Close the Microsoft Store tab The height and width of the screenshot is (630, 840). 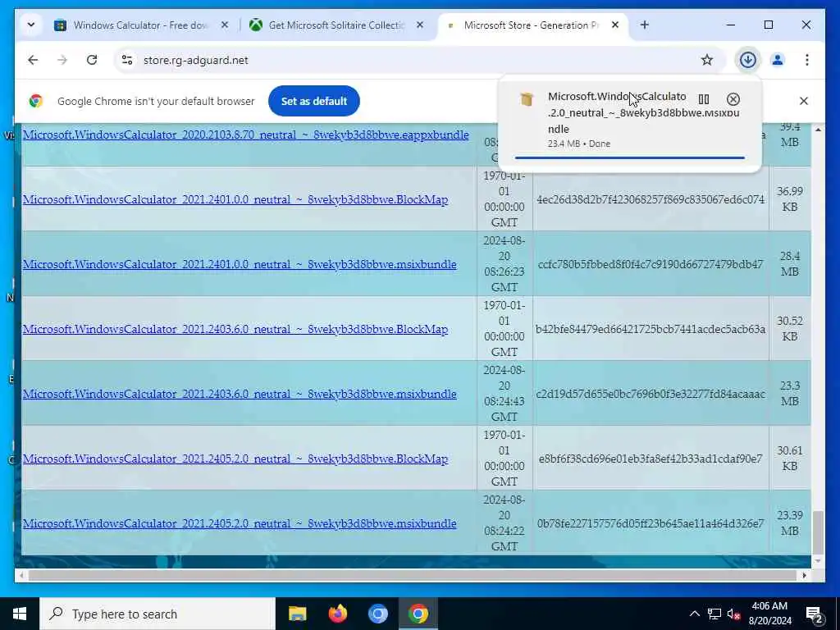pos(615,25)
